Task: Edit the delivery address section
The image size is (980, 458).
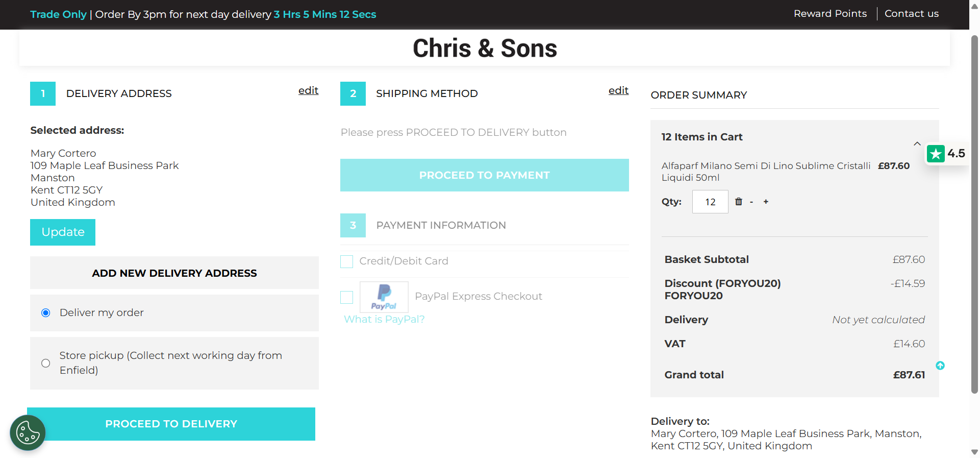Action: (x=308, y=90)
